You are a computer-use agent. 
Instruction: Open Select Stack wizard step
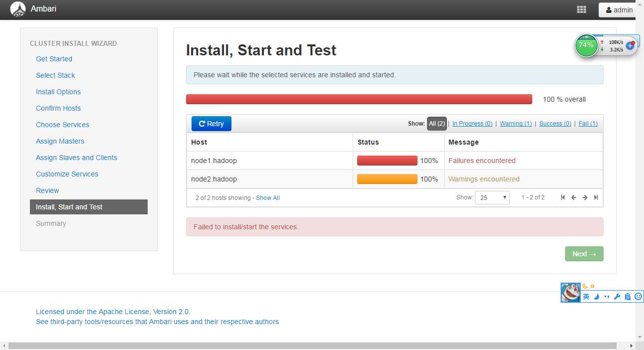(55, 75)
